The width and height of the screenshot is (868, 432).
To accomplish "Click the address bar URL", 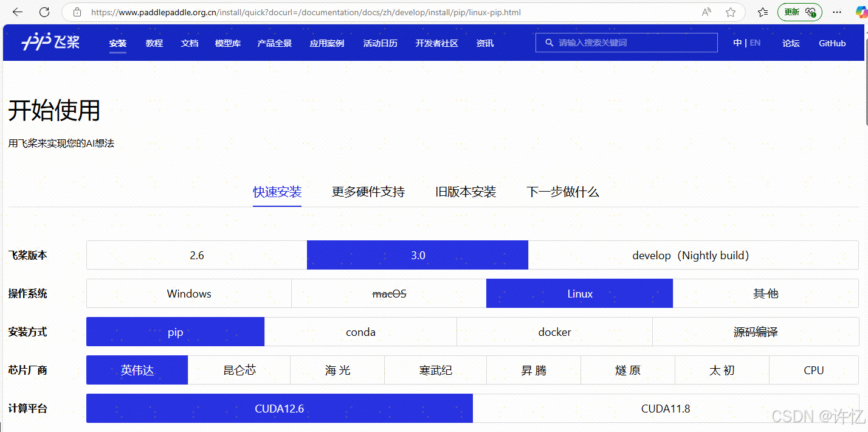I will (306, 12).
